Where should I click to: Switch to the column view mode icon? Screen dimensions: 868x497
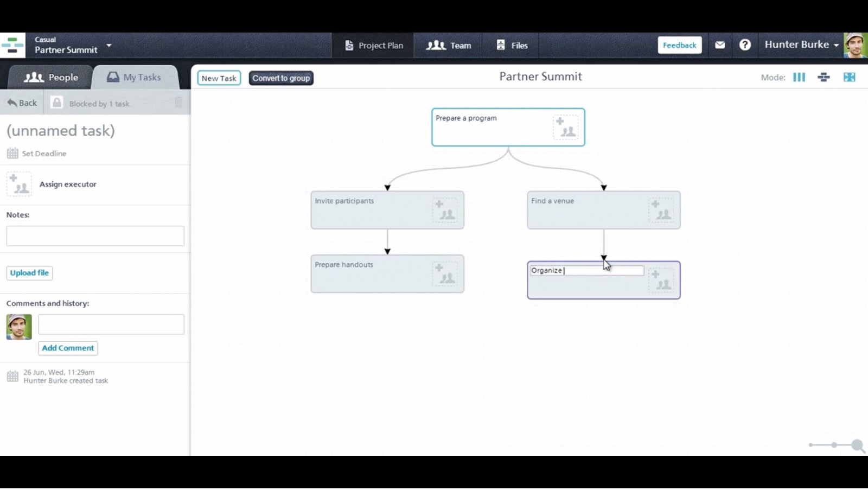pos(799,77)
